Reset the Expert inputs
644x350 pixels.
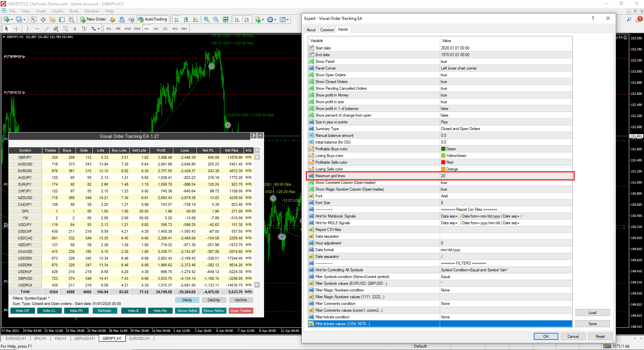pyautogui.click(x=600, y=337)
